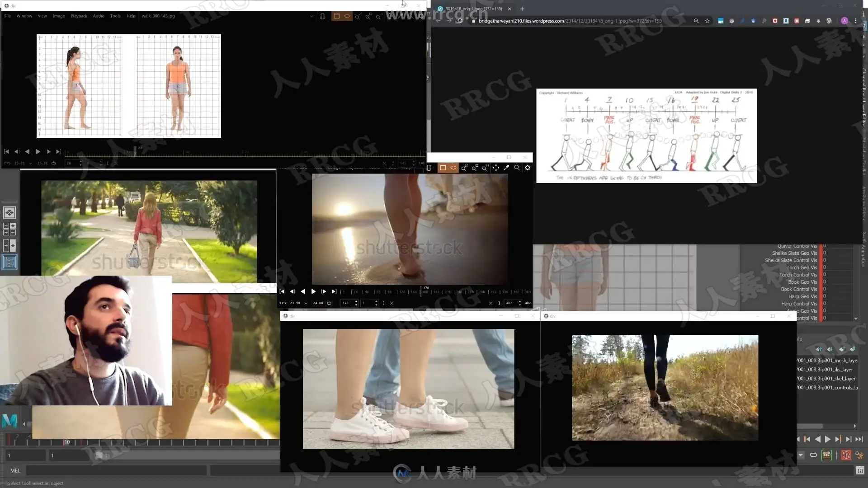Toggle rectangle frame mode in middle viewer
Screen dimensions: 868x488
[x=443, y=168]
